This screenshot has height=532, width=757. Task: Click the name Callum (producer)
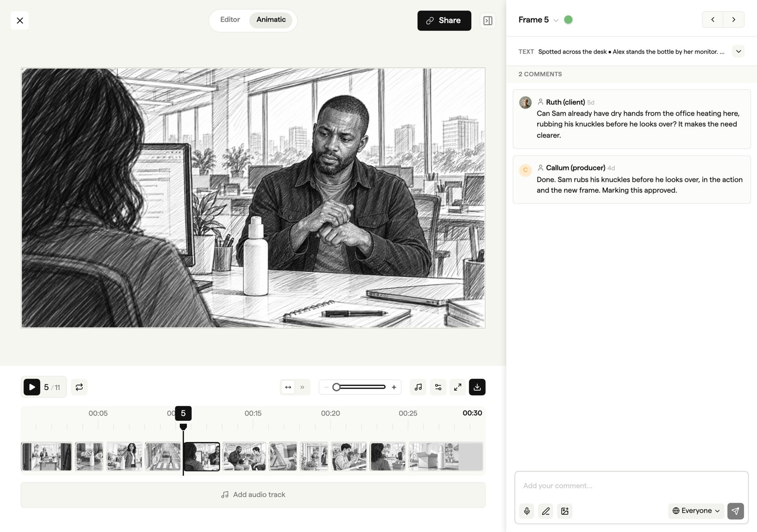576,167
